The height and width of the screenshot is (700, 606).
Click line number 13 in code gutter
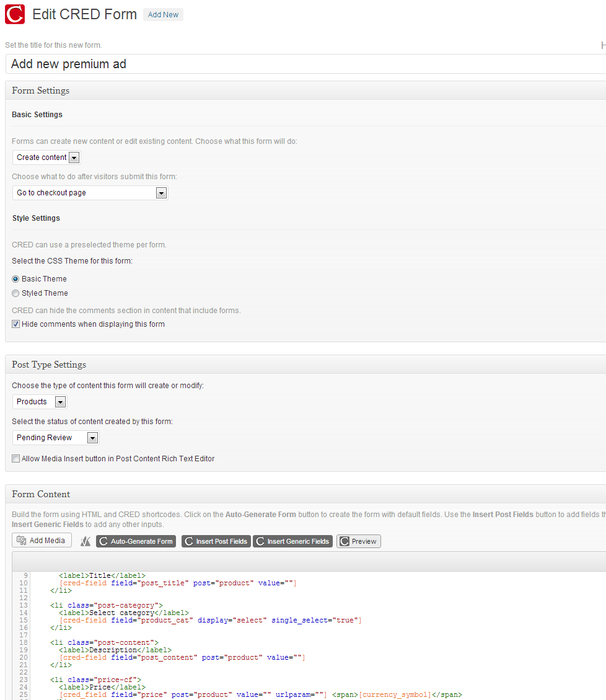tap(23, 605)
